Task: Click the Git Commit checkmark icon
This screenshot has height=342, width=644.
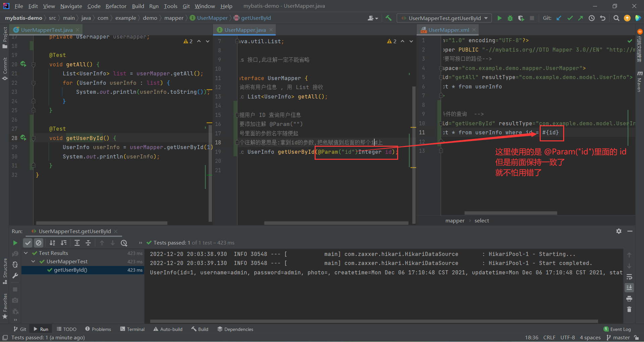Action: [570, 18]
